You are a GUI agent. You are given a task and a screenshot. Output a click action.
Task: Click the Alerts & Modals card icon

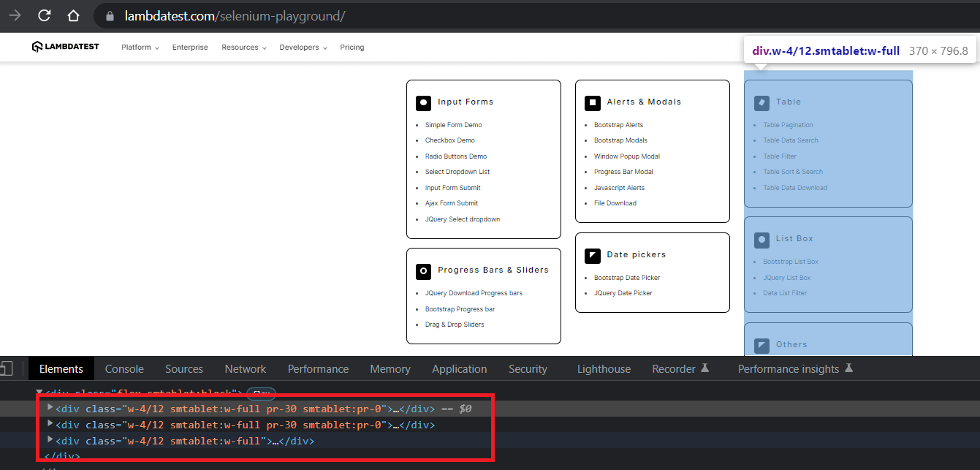(593, 103)
